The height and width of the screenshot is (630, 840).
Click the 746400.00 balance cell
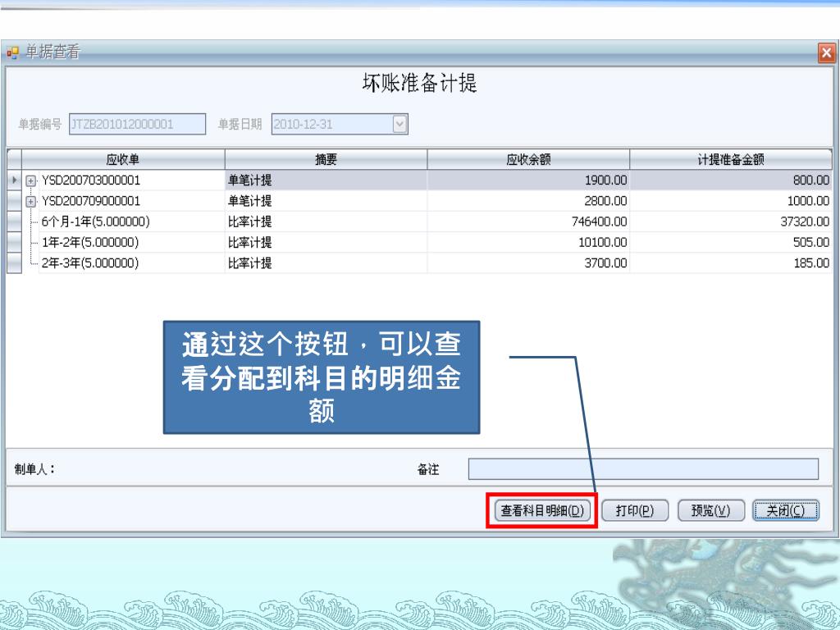[x=528, y=221]
